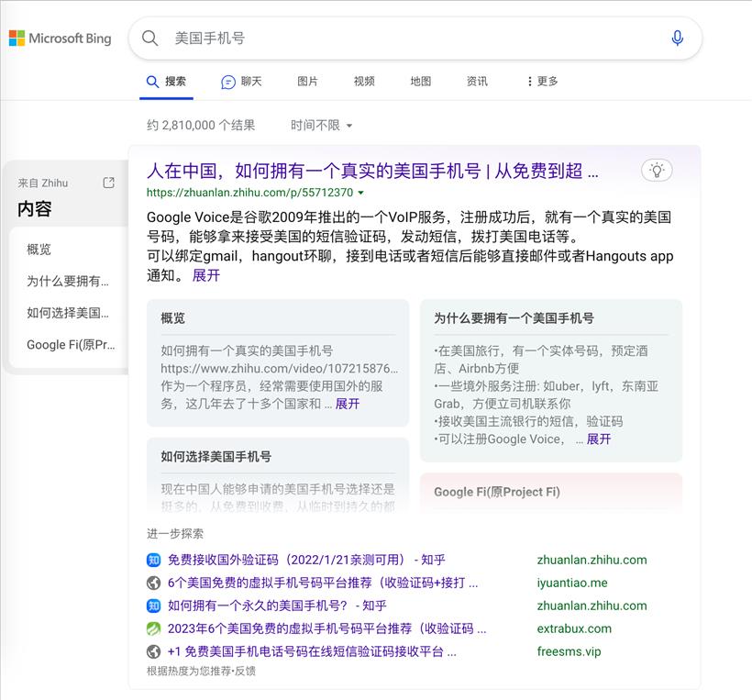Click the 进一步探索 heading
The image size is (752, 700).
pyautogui.click(x=175, y=534)
